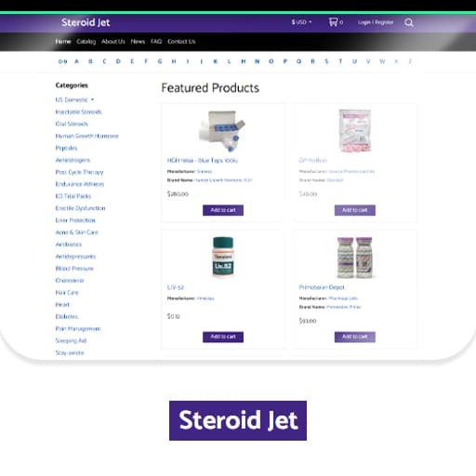This screenshot has height=476, width=476.
Task: Open Acne & Skin Care category
Action: 76,232
